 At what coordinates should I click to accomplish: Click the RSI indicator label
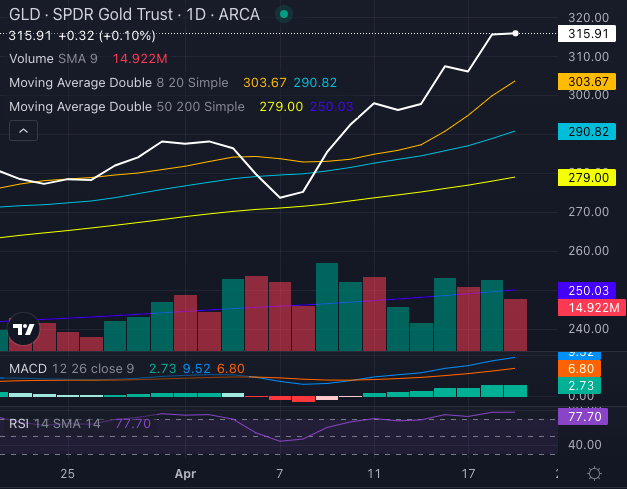pos(22,424)
